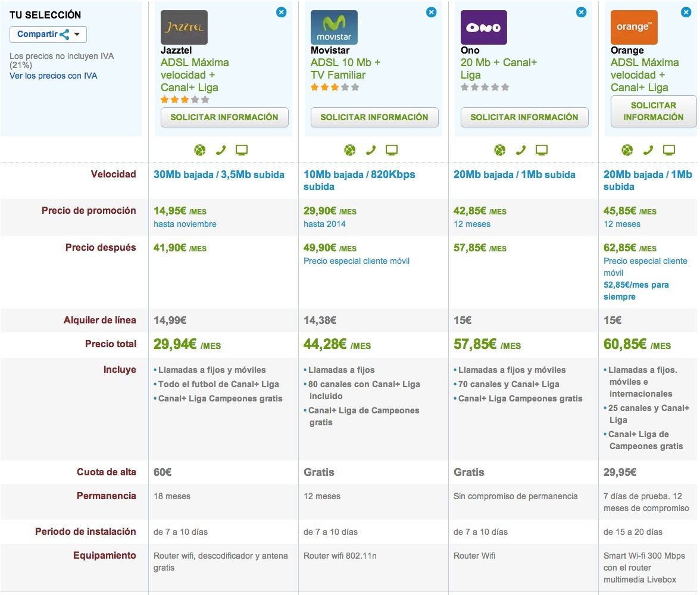Request information for the Jazztel offer
Screen dimensions: 700x595
[x=224, y=117]
